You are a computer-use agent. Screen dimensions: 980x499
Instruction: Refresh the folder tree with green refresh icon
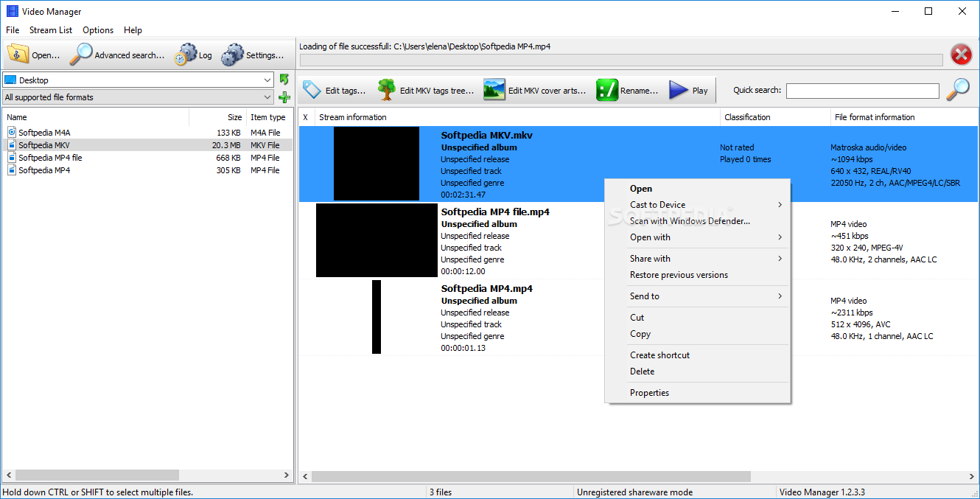click(x=284, y=79)
